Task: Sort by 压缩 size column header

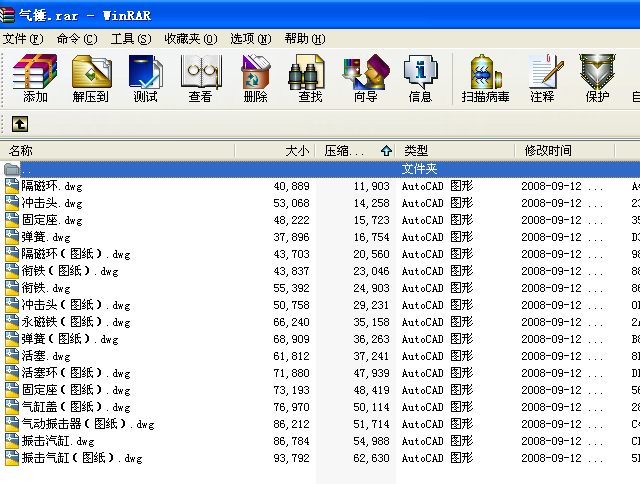Action: (355, 151)
